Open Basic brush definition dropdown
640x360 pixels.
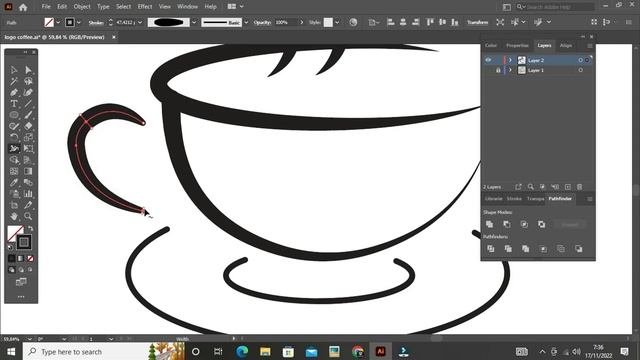pyautogui.click(x=246, y=22)
